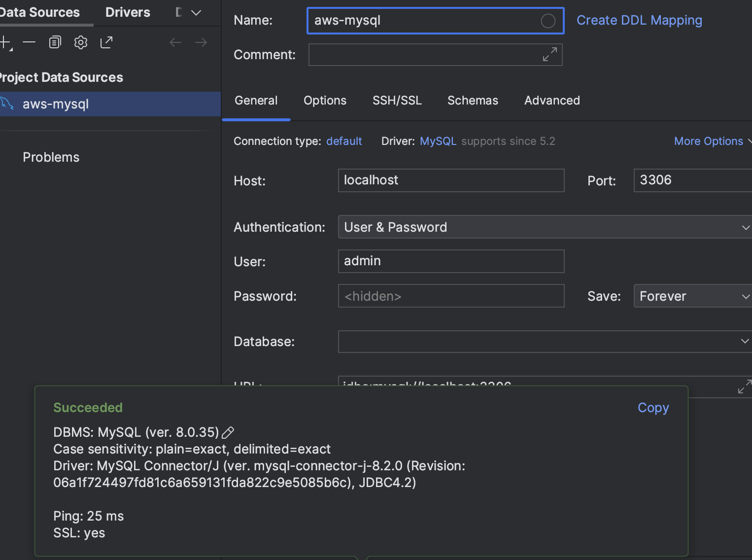Click into the User field
The height and width of the screenshot is (560, 752).
point(451,261)
